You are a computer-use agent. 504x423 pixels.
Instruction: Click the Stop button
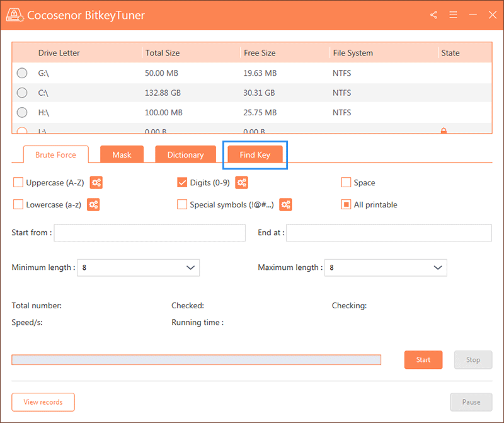473,360
